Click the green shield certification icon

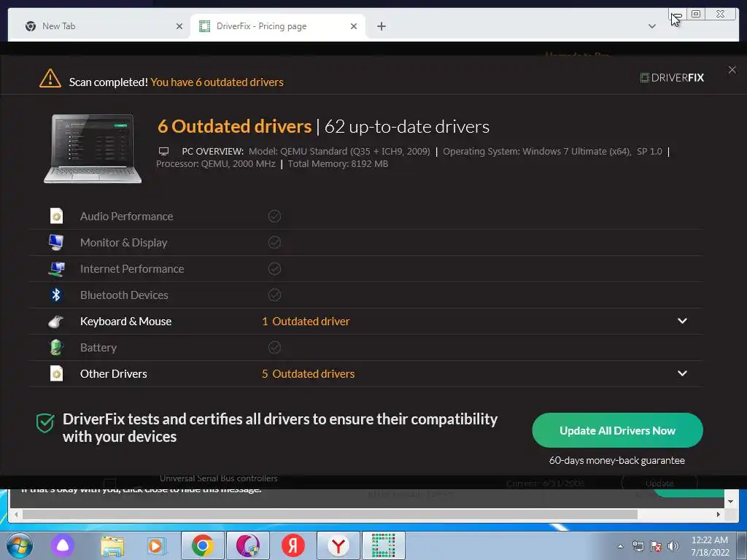(45, 423)
